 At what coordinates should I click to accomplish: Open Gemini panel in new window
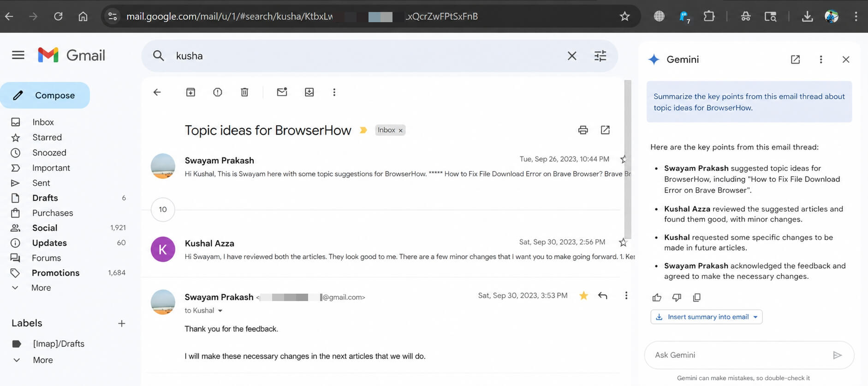point(795,60)
